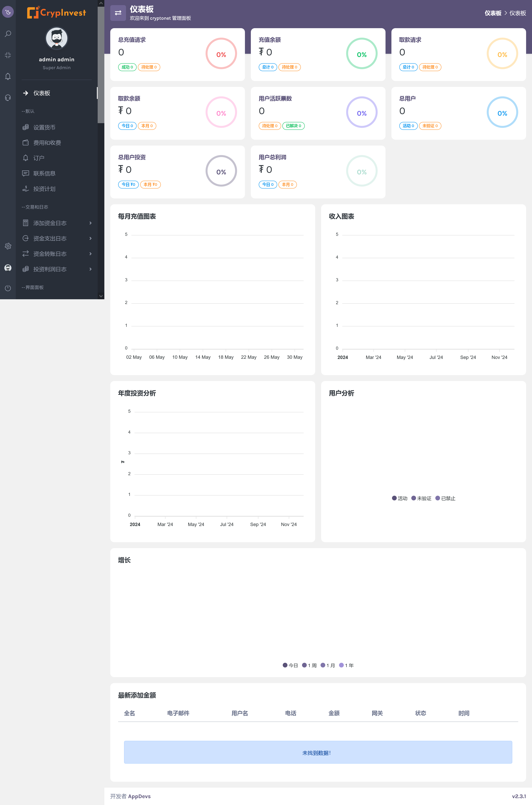Click the headset support icon
This screenshot has height=805, width=532.
point(8,98)
